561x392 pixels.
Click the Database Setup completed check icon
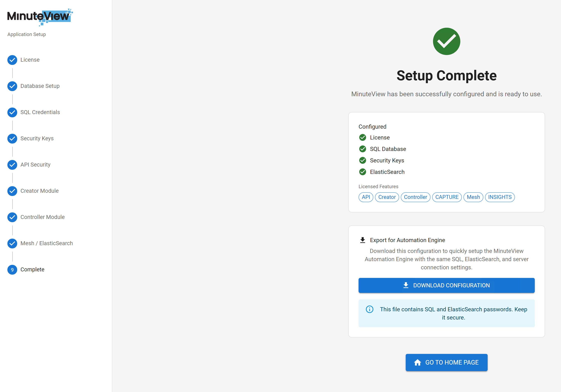(x=12, y=86)
